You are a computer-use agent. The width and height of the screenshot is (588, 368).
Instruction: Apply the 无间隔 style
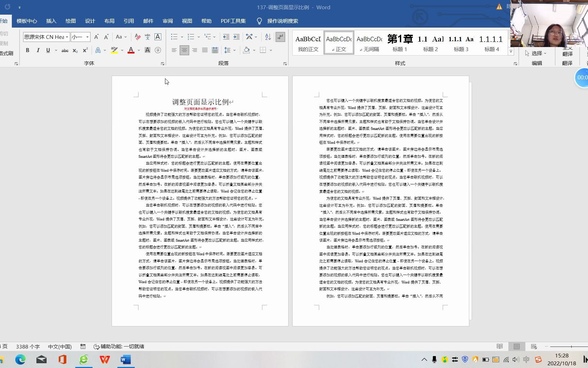point(369,43)
